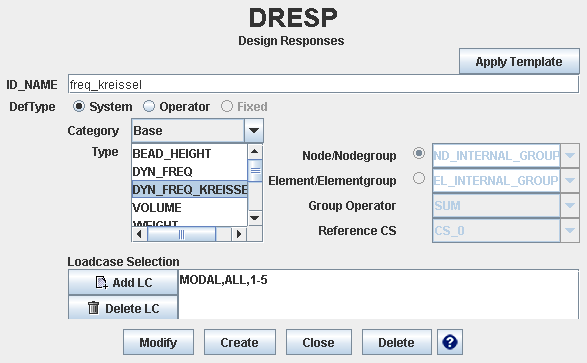Image resolution: width=587 pixels, height=363 pixels.
Task: Select the Element/Elementgroup radio button
Action: click(x=419, y=178)
